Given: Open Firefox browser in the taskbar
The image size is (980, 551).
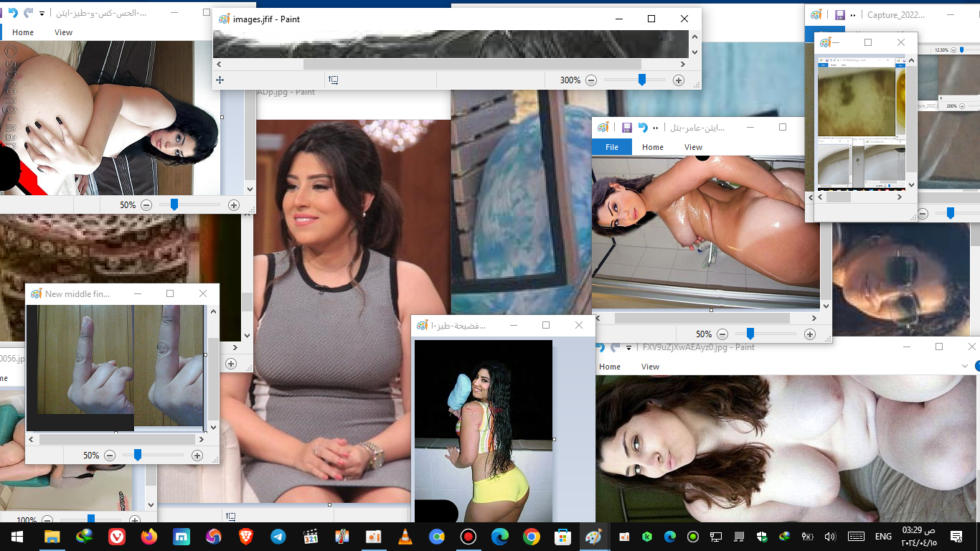Looking at the screenshot, I should coord(149,537).
